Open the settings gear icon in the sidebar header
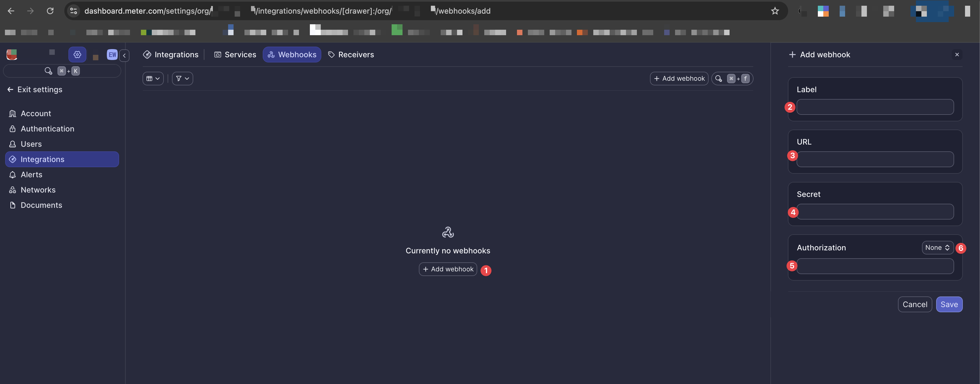980x384 pixels. point(77,55)
